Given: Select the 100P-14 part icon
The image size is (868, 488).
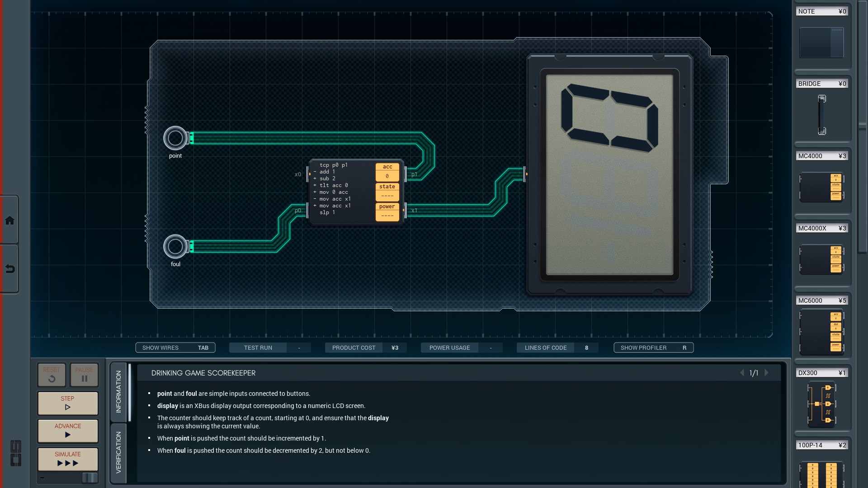Looking at the screenshot, I should [x=821, y=474].
